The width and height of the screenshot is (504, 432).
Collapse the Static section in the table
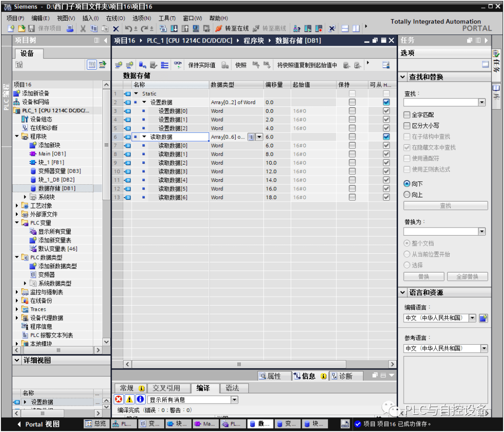tap(136, 93)
